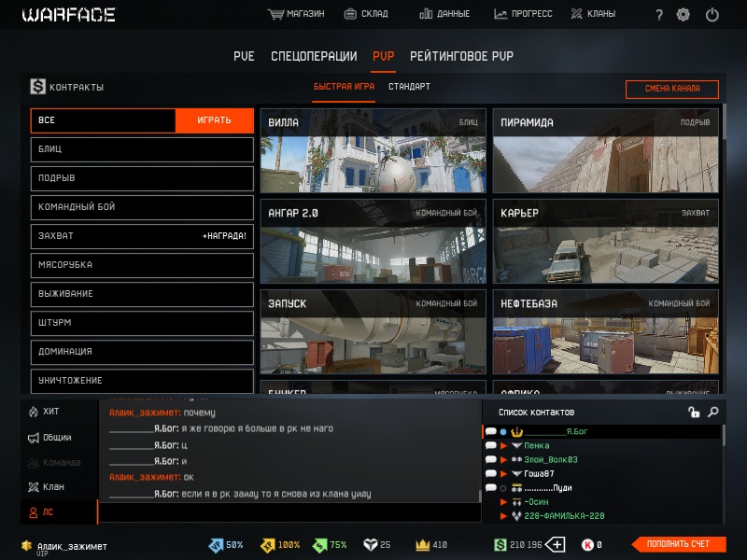Click the Пополнить счет button
The image size is (747, 560).
click(679, 544)
